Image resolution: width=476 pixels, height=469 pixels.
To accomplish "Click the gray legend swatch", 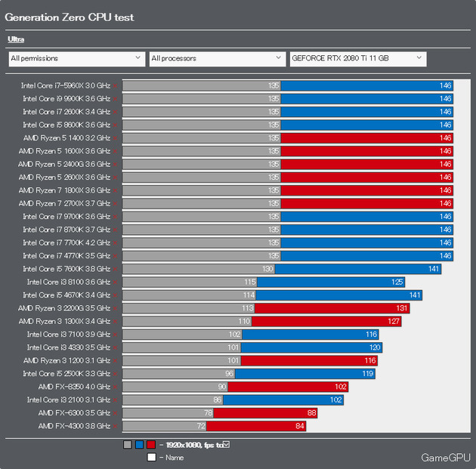I will pos(127,445).
